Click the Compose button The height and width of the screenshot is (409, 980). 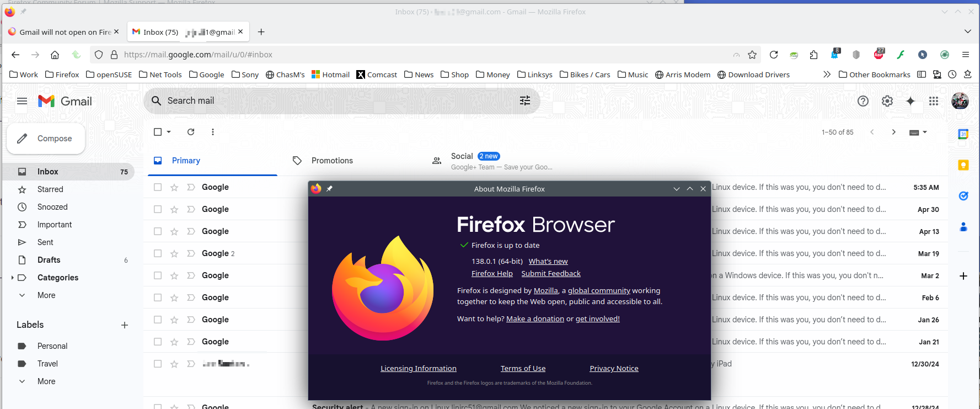[x=46, y=139]
